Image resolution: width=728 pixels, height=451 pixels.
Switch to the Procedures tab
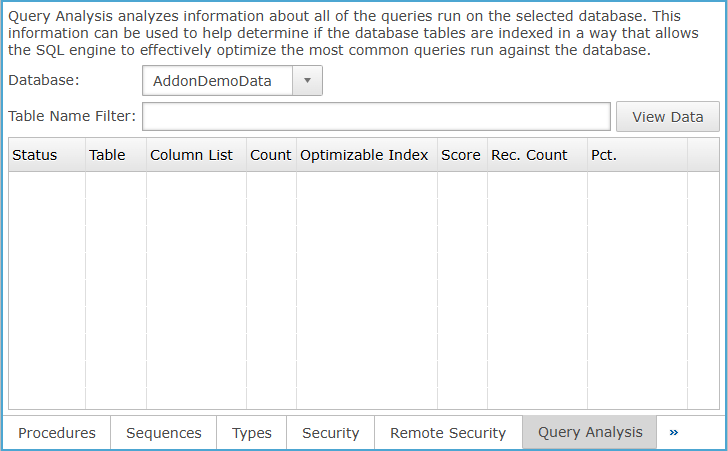click(57, 433)
